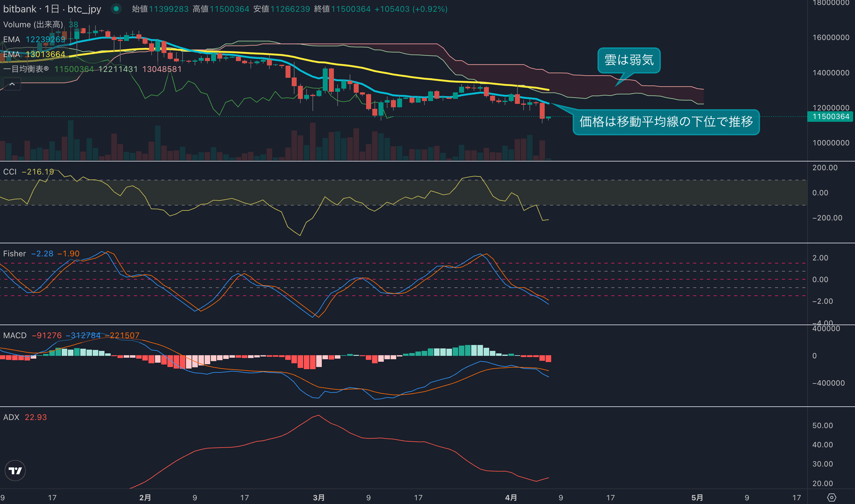Click the Fisher indicator label
Screen dimensions: 855x504
pos(14,254)
